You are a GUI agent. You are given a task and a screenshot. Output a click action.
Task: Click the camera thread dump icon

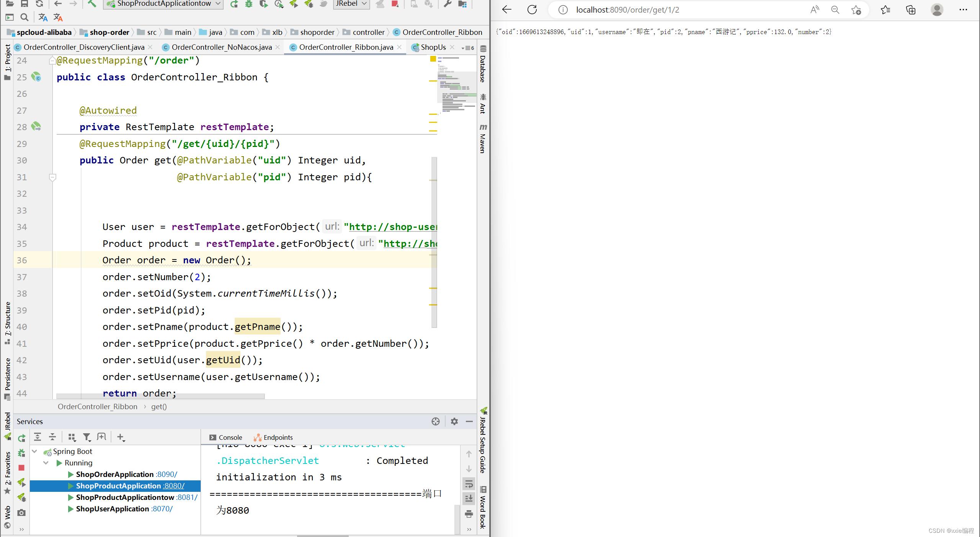point(21,513)
